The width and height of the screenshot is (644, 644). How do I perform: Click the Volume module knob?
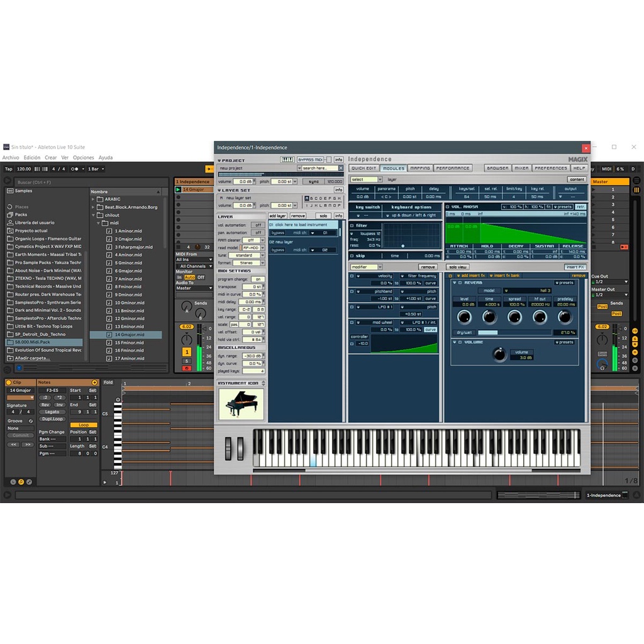(499, 354)
